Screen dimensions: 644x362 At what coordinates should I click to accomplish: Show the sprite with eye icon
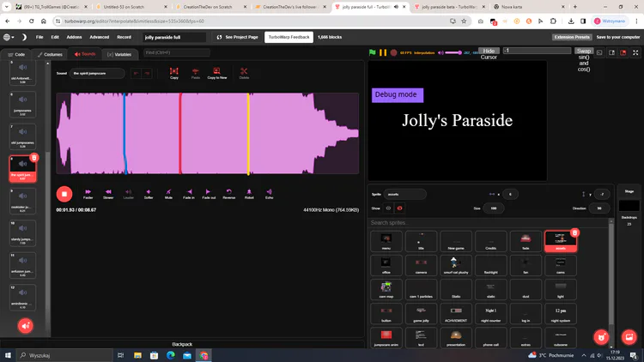click(388, 208)
